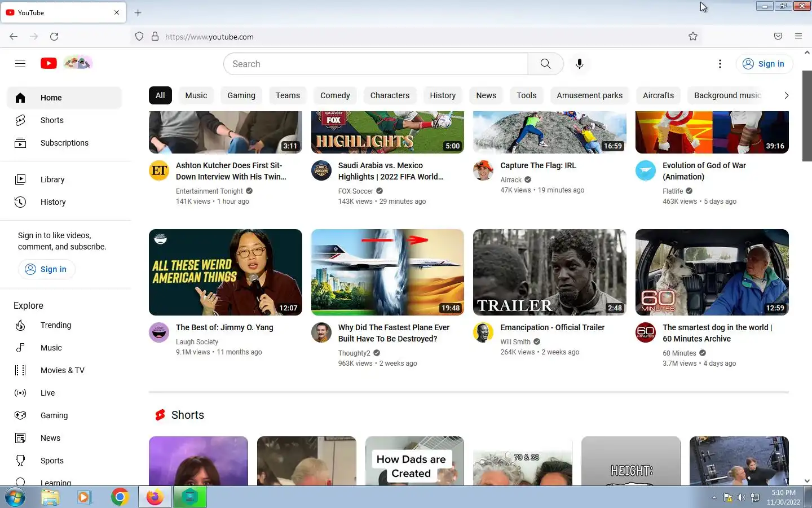Visit Entertainment Tonight channel link
This screenshot has height=508, width=812.
[209, 191]
